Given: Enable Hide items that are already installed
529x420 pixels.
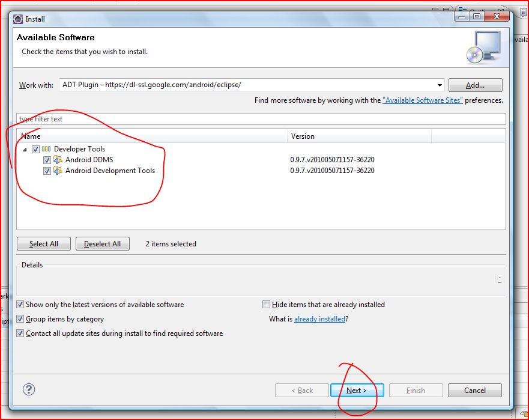Looking at the screenshot, I should click(x=266, y=305).
